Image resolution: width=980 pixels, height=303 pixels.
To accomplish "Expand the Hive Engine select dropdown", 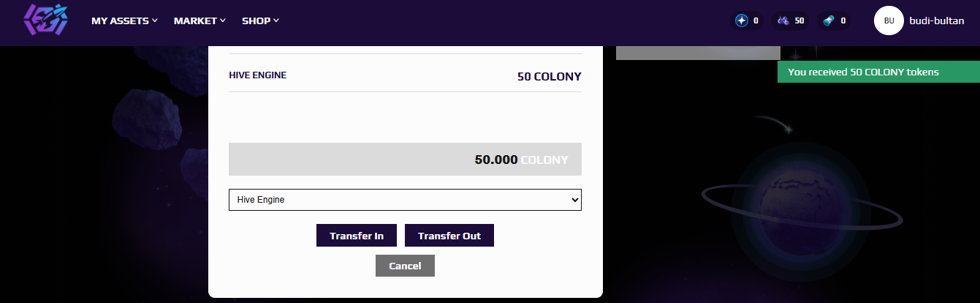I will (405, 199).
